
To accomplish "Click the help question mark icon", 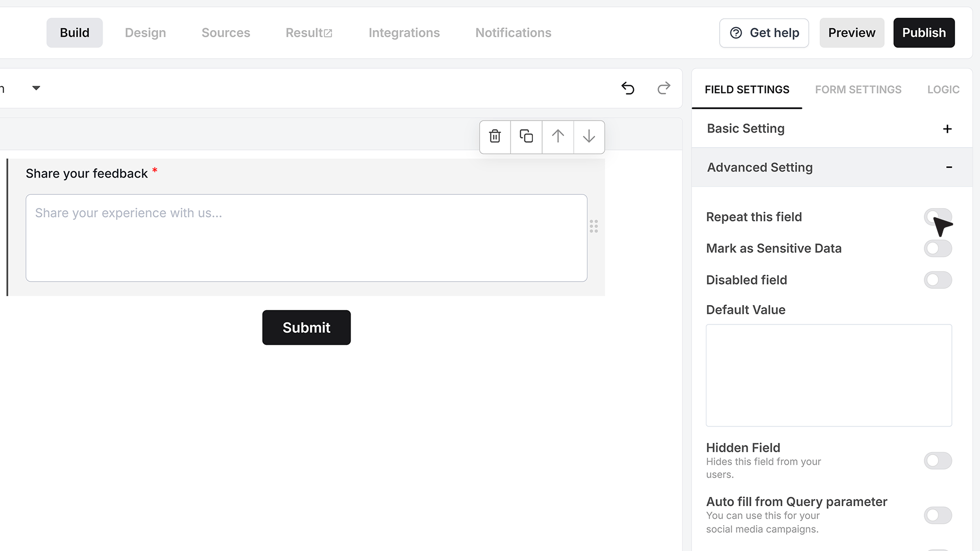I will (x=736, y=33).
